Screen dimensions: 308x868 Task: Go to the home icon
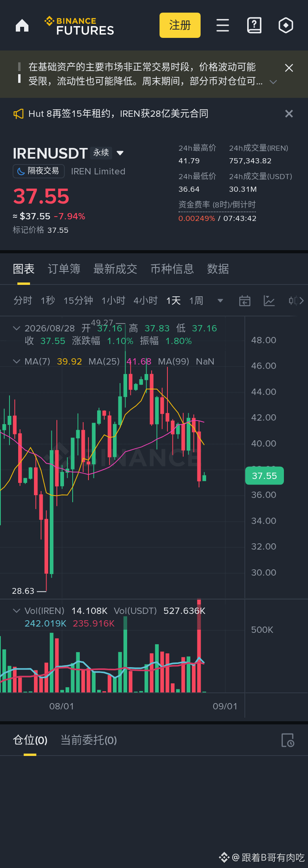(22, 26)
